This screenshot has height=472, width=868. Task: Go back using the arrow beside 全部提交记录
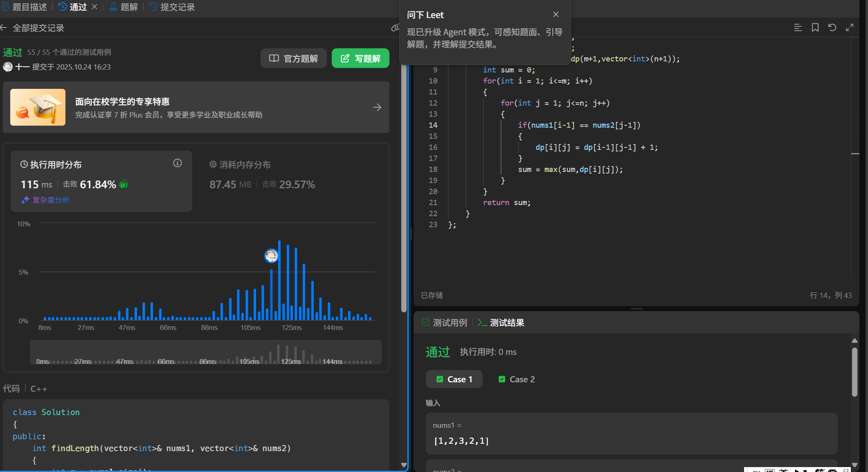(4, 28)
